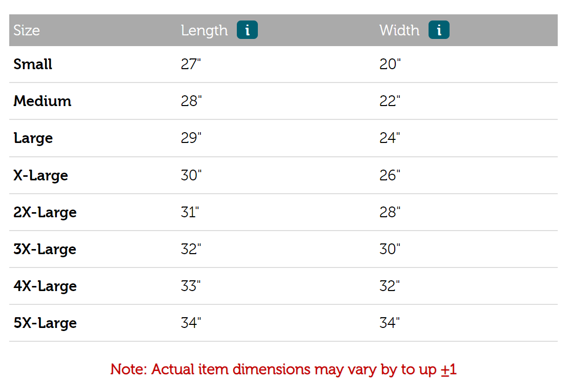
Task: Click the Medium size label
Action: click(42, 101)
